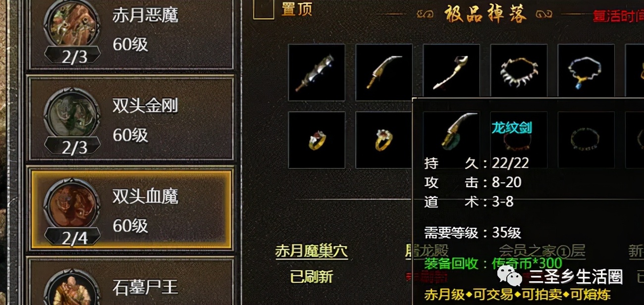Viewport: 644px width, 305px height.
Task: Toggle the 置顶 pin checkbox
Action: 264,9
